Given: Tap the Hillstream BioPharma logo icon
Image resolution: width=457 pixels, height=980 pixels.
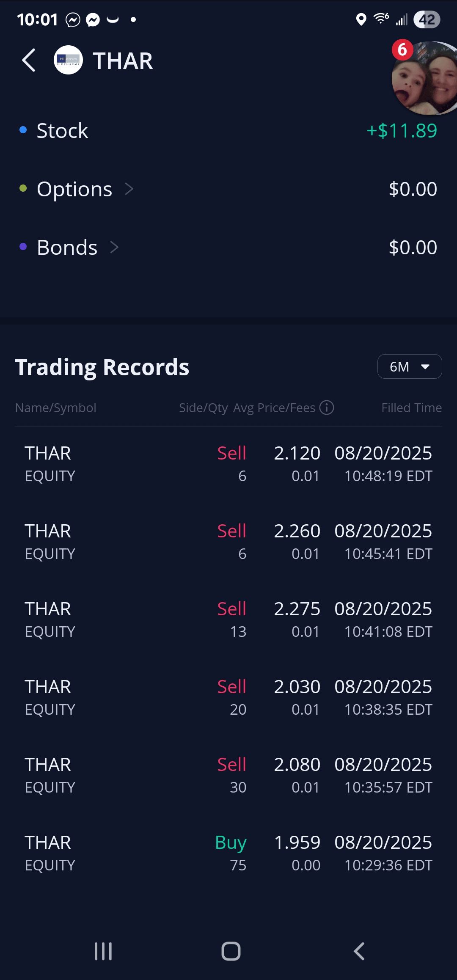Looking at the screenshot, I should click(x=68, y=60).
